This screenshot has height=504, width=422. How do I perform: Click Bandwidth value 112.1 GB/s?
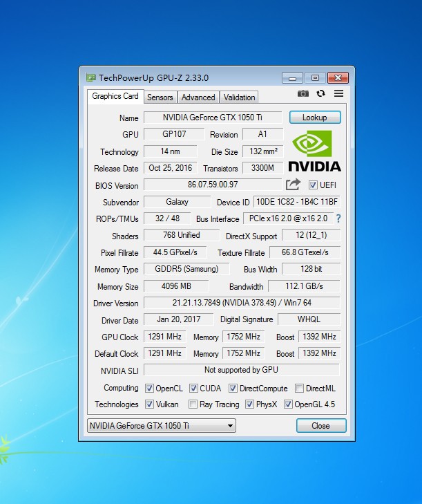304,286
